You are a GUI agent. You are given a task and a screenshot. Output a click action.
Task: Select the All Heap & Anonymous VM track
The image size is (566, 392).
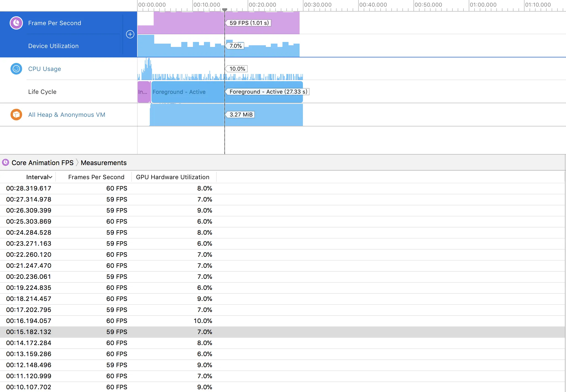[x=67, y=115]
